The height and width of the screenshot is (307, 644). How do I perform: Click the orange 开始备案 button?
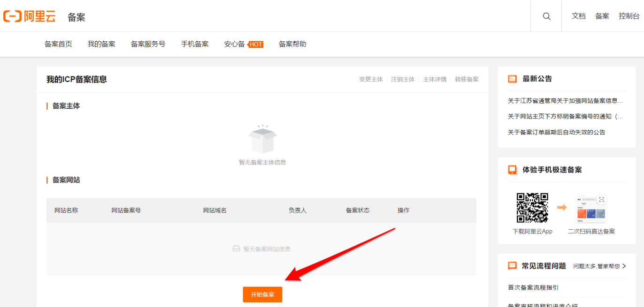262,294
